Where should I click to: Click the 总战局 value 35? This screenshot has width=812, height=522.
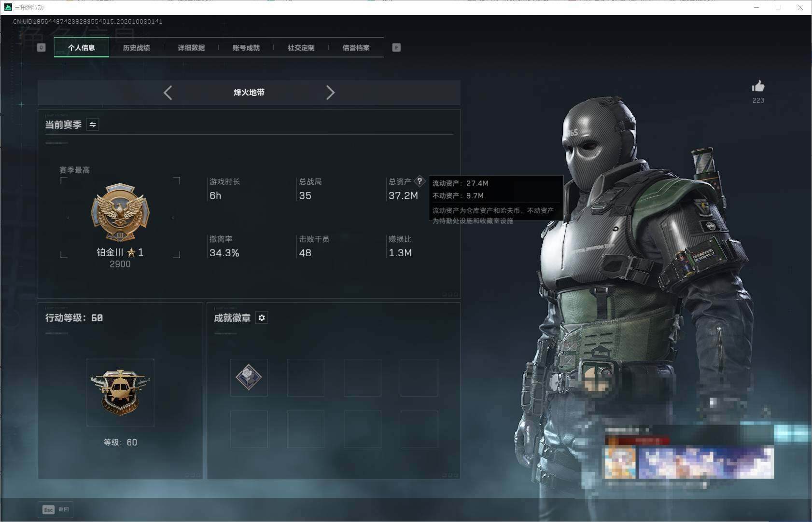click(x=305, y=195)
